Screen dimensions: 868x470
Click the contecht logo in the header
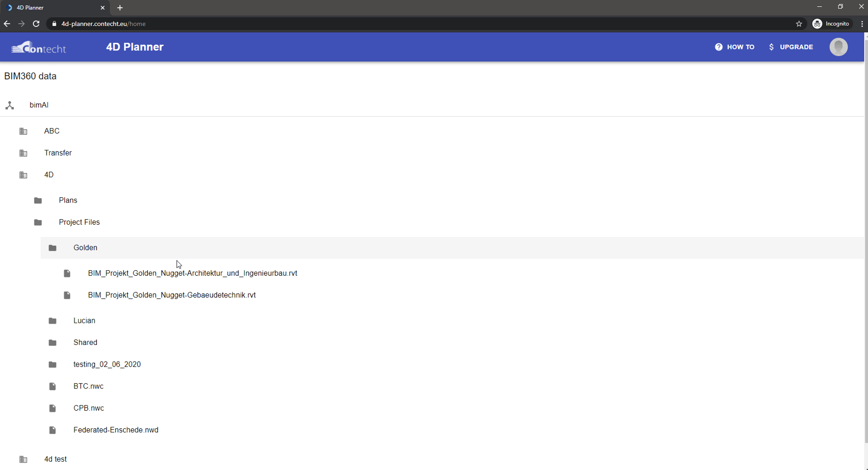point(39,47)
